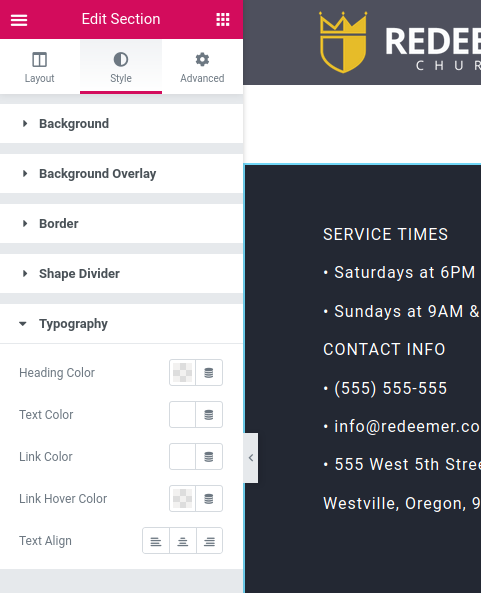Screen dimensions: 481x593
Task: Click the global color icon for Link Hover Color
Action: click(209, 499)
